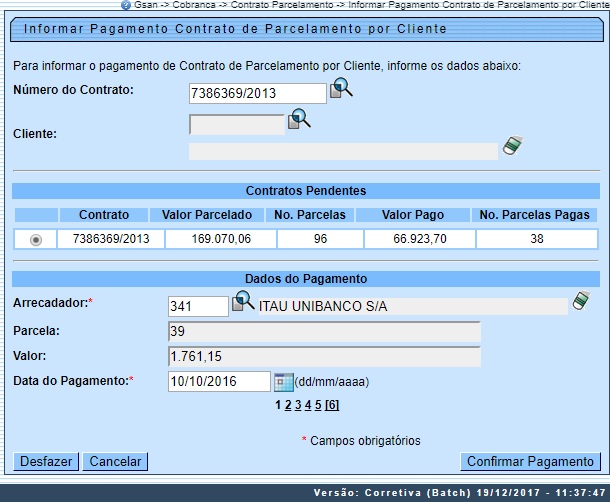Go to page 2 in pagination

tap(288, 405)
